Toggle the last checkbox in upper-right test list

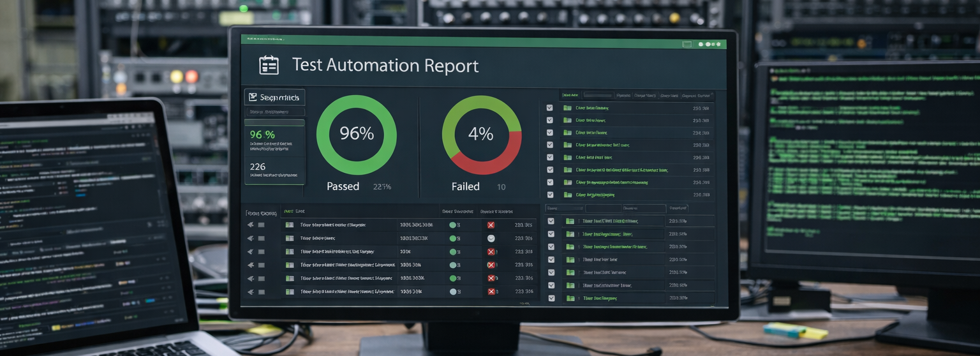[x=550, y=195]
